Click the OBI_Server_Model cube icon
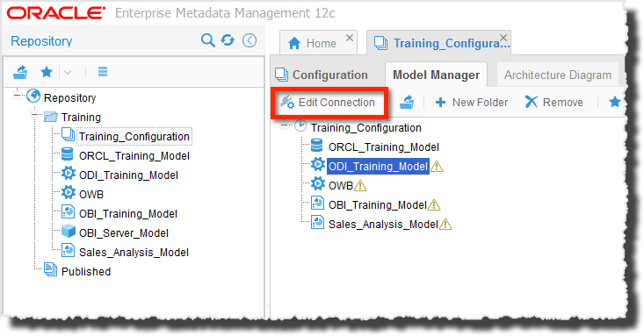The height and width of the screenshot is (336, 644). 69,232
